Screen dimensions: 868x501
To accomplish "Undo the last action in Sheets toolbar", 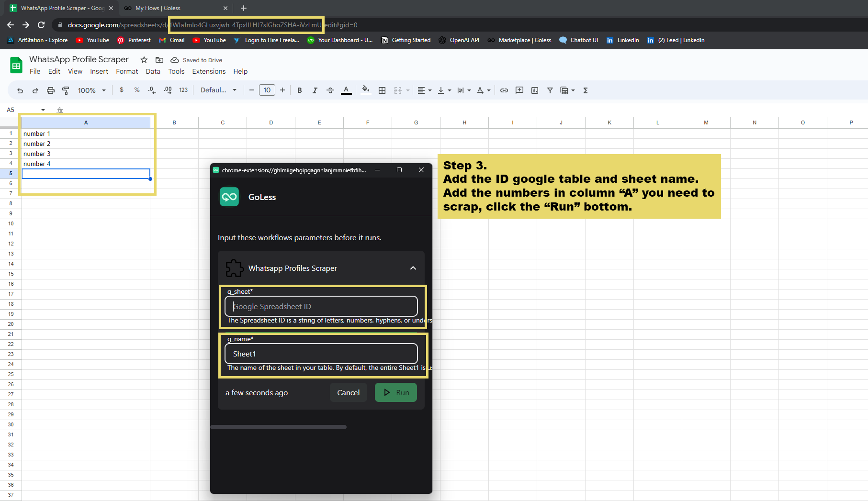I will (20, 90).
